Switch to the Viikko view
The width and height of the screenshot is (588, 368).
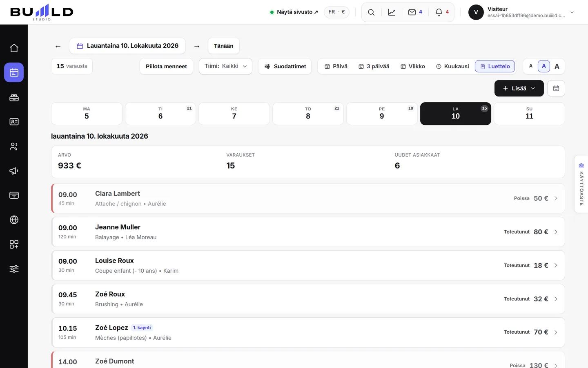pyautogui.click(x=412, y=66)
